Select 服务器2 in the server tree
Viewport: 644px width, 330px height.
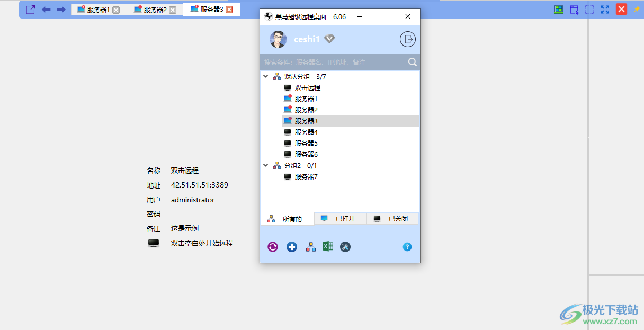[306, 110]
